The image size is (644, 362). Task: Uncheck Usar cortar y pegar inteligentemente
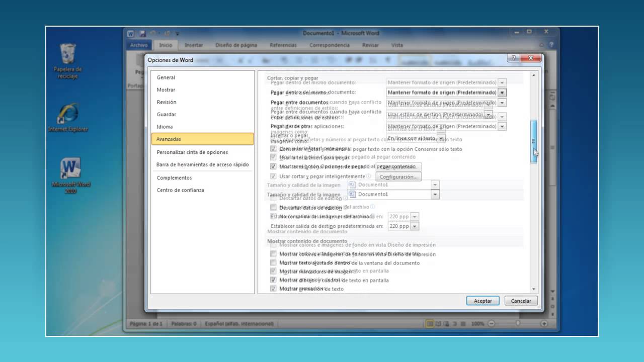[273, 176]
